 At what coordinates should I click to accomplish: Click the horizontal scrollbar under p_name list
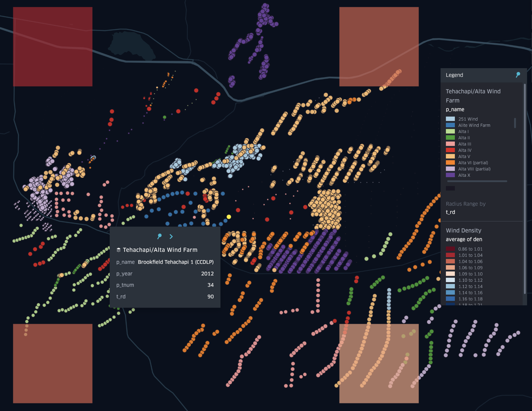point(477,181)
